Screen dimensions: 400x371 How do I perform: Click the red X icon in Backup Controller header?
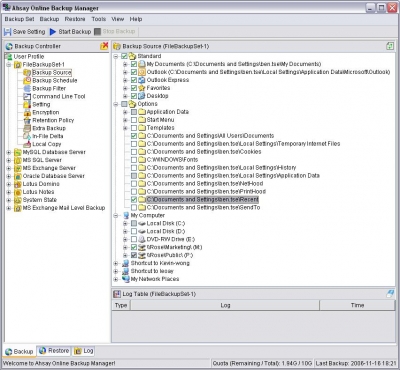pos(104,46)
